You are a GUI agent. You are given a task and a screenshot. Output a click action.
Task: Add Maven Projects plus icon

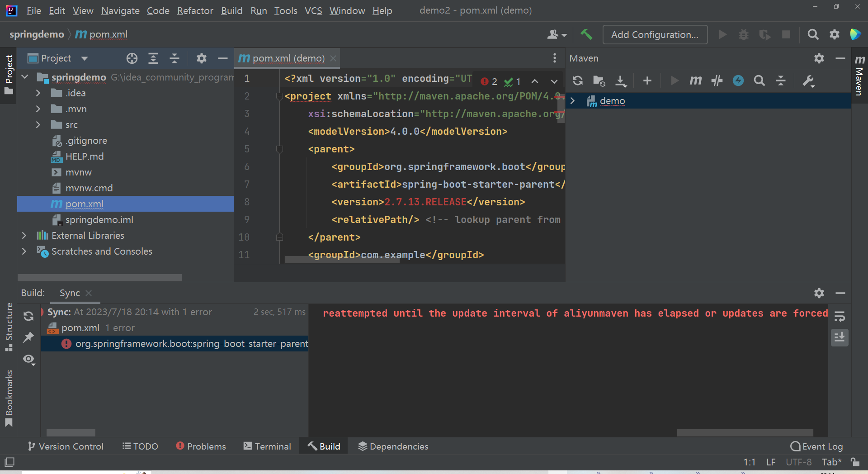click(x=647, y=81)
